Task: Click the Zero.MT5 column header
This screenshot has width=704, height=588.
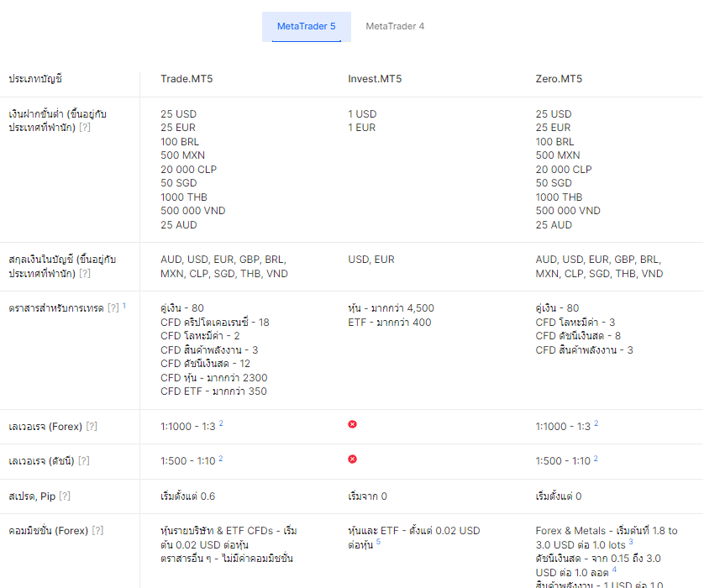Action: 559,79
